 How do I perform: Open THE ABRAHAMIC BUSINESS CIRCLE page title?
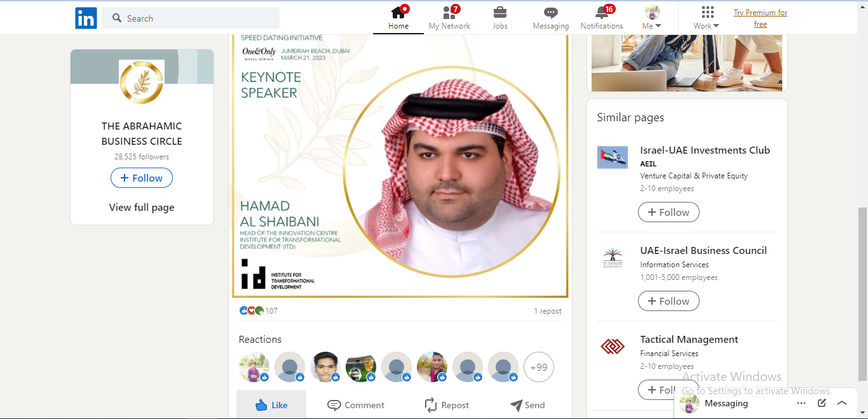[x=142, y=133]
